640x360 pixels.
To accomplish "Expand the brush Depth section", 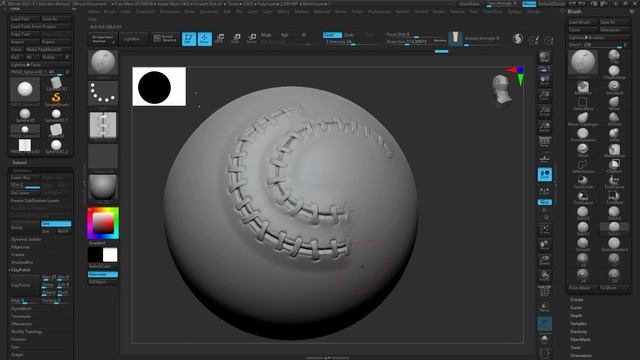I will [576, 316].
